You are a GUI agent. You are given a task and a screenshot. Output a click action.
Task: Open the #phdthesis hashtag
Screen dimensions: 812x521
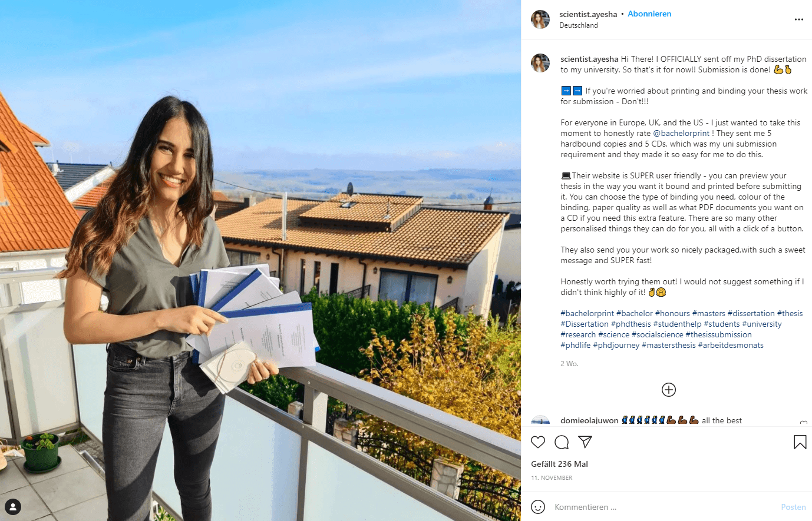click(631, 324)
